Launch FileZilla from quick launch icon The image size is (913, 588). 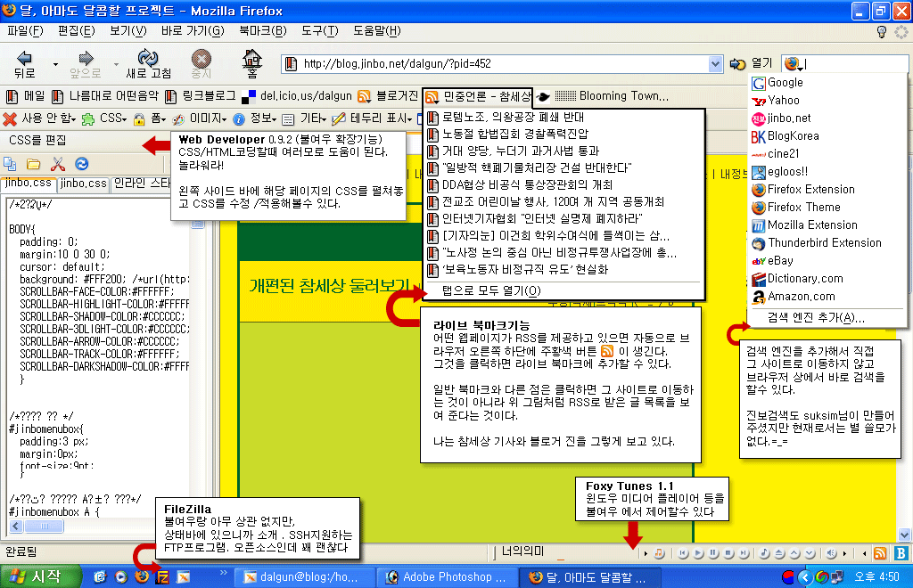click(x=162, y=577)
